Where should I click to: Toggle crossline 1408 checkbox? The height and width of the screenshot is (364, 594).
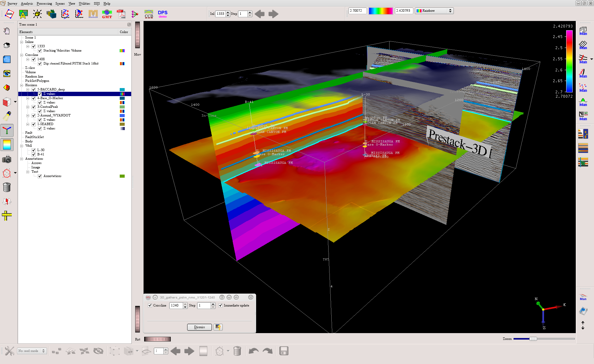point(34,59)
